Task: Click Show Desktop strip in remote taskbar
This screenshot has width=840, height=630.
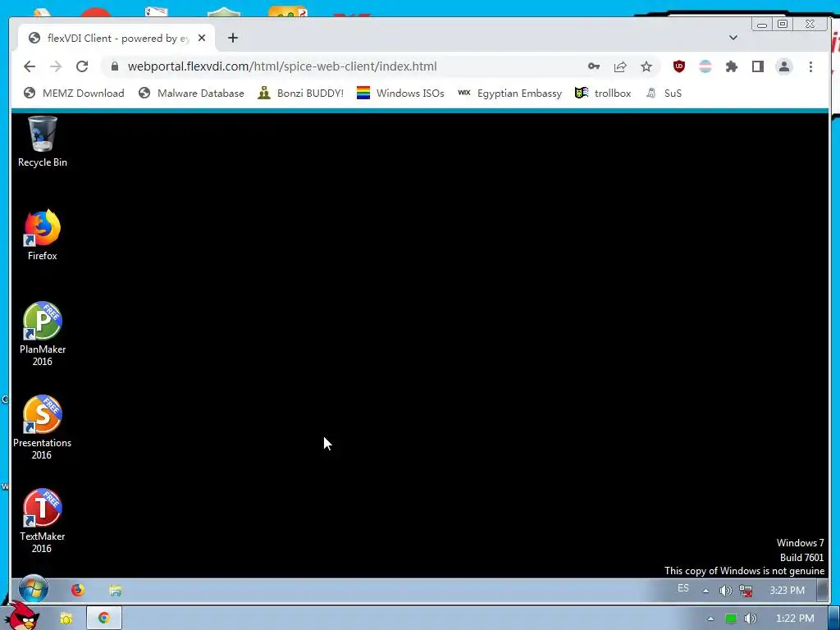Action: pos(824,591)
